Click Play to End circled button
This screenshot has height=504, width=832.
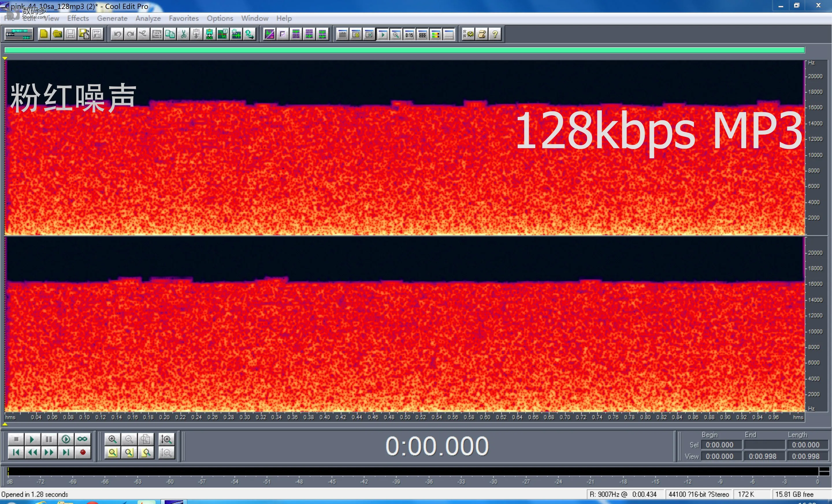click(66, 439)
